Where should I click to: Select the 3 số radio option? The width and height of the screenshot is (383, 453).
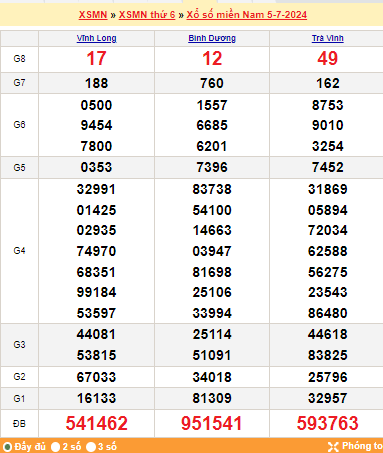[x=91, y=447]
